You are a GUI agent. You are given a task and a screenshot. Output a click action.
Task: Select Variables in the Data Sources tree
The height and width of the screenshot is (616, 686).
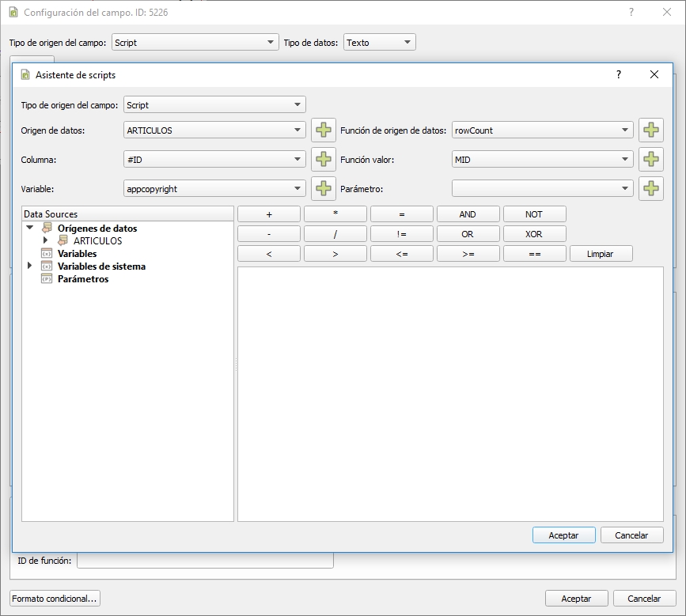click(77, 254)
